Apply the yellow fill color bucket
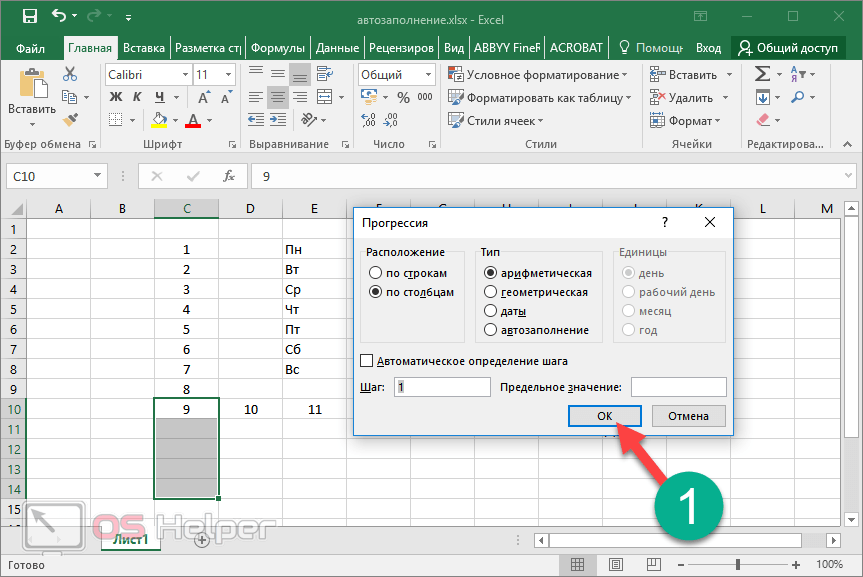The height and width of the screenshot is (577, 863). tap(159, 120)
